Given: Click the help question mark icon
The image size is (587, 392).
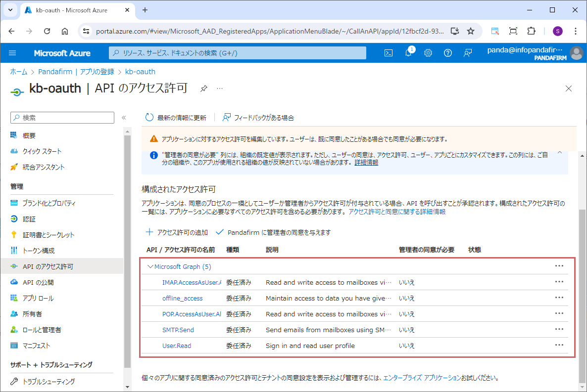Looking at the screenshot, I should [x=448, y=53].
